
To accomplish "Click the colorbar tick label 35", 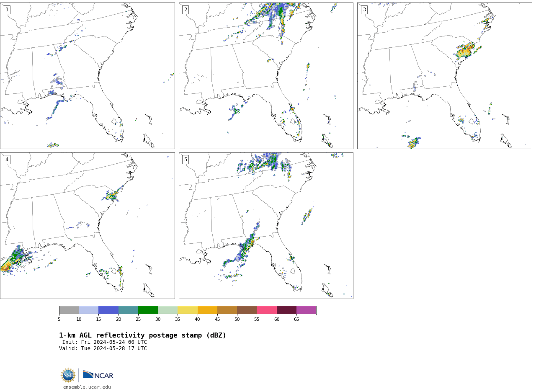I will (178, 320).
